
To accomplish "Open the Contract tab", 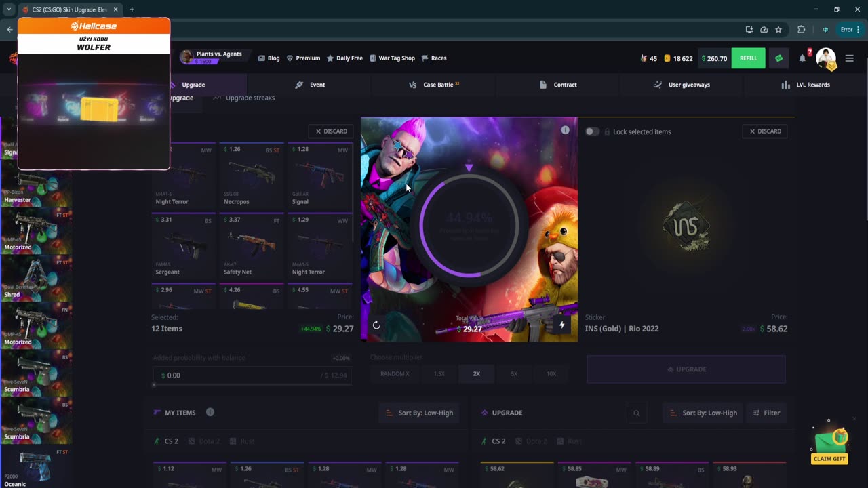I will click(558, 85).
